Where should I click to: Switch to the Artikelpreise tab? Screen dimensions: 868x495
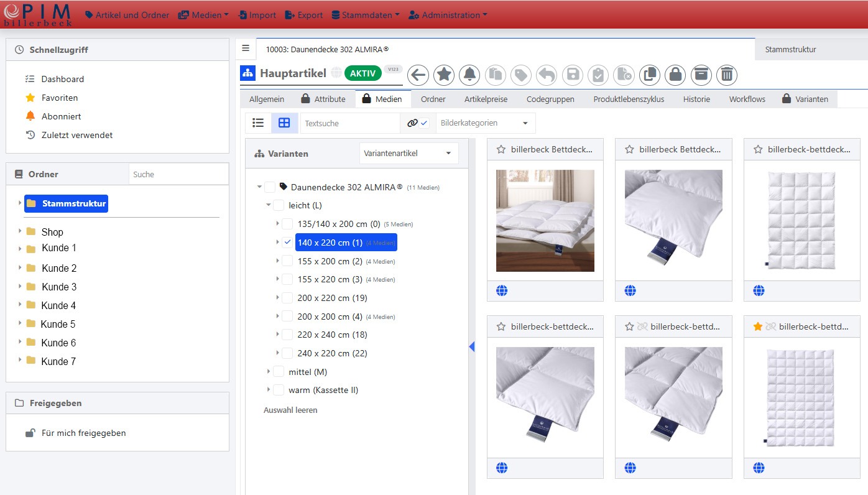click(x=486, y=99)
